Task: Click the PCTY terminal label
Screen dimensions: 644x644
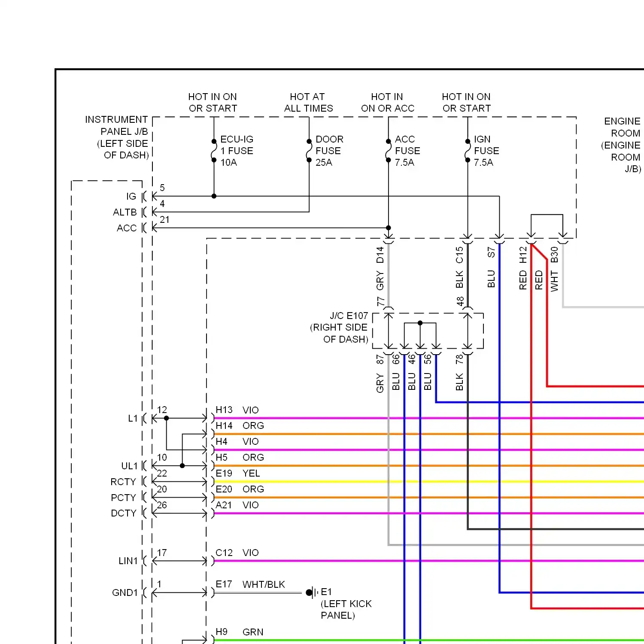Action: (x=123, y=498)
